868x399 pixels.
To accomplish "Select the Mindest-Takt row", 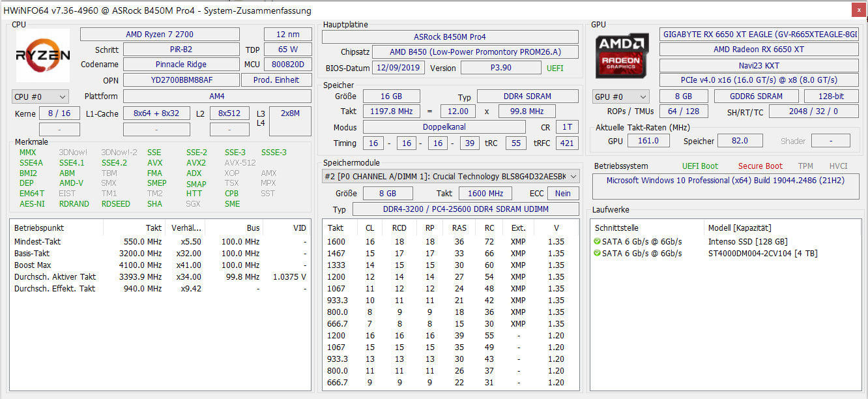I will [160, 242].
